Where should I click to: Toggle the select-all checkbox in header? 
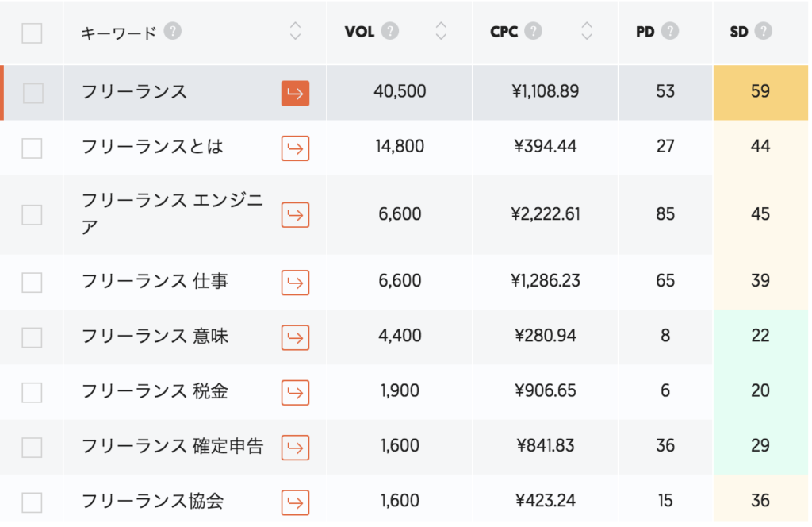32,33
